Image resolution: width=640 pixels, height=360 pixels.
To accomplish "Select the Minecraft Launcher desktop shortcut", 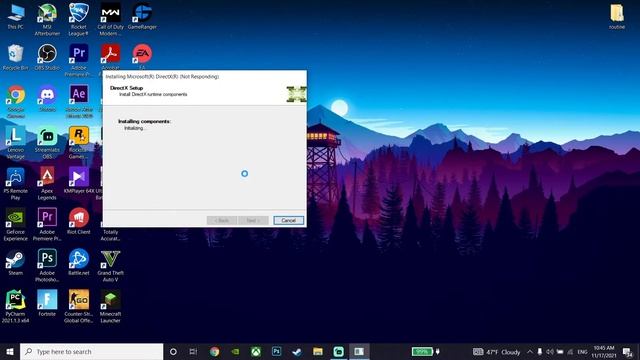I will (110, 307).
